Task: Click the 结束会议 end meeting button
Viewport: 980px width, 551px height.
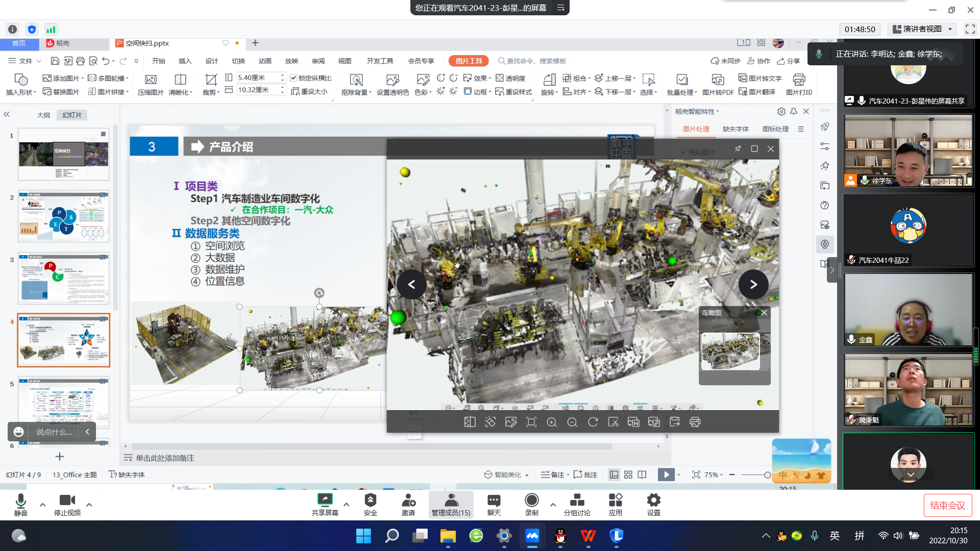Action: click(947, 505)
